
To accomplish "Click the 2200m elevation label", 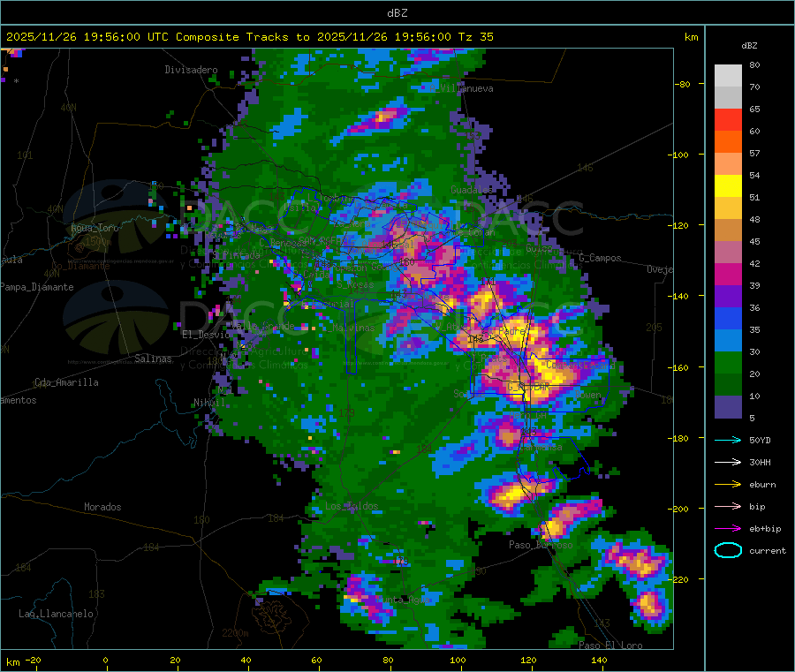I will pos(235,633).
